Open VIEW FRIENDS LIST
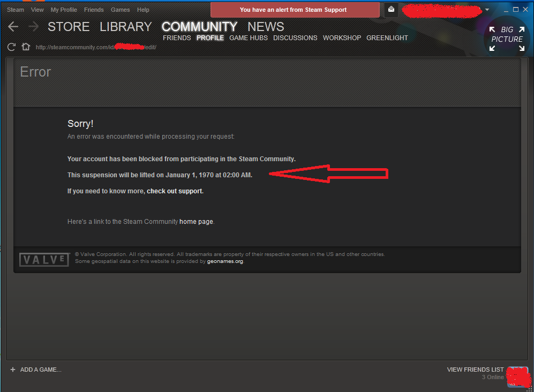The height and width of the screenshot is (392, 534). coord(475,370)
